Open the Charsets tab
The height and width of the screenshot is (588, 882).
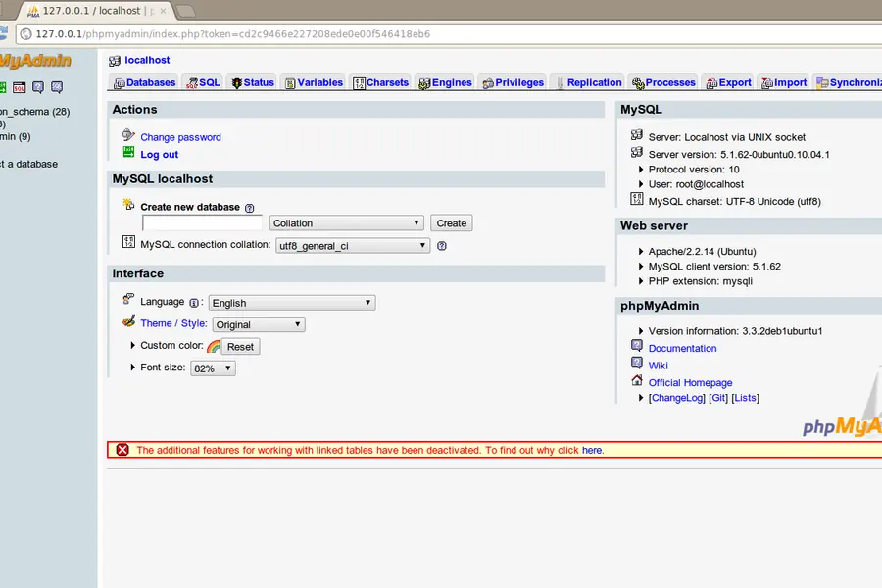[380, 82]
